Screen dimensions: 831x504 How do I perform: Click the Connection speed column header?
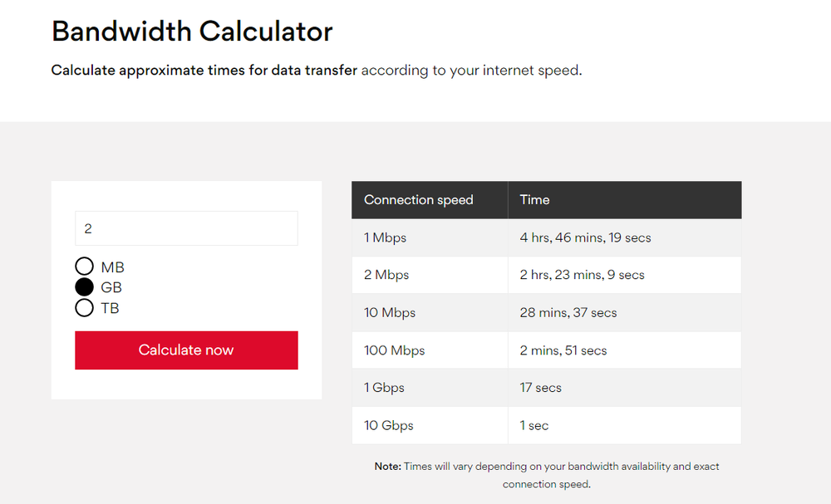[x=419, y=200]
